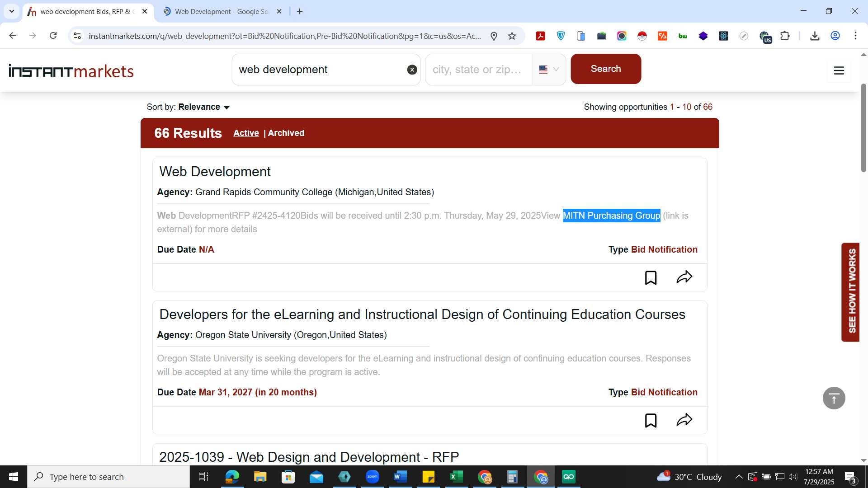Open site information icon in address bar

77,36
